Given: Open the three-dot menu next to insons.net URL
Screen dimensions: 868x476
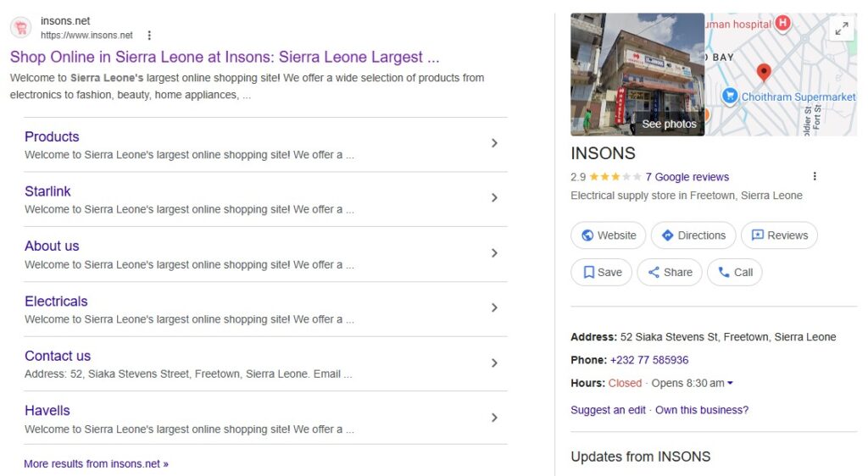Looking at the screenshot, I should (x=149, y=36).
